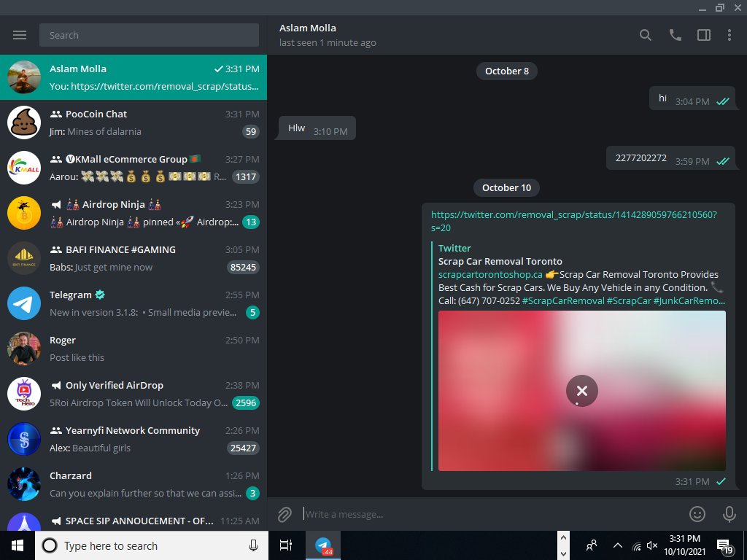The width and height of the screenshot is (747, 560).
Task: Open the network tray icon
Action: (x=636, y=546)
